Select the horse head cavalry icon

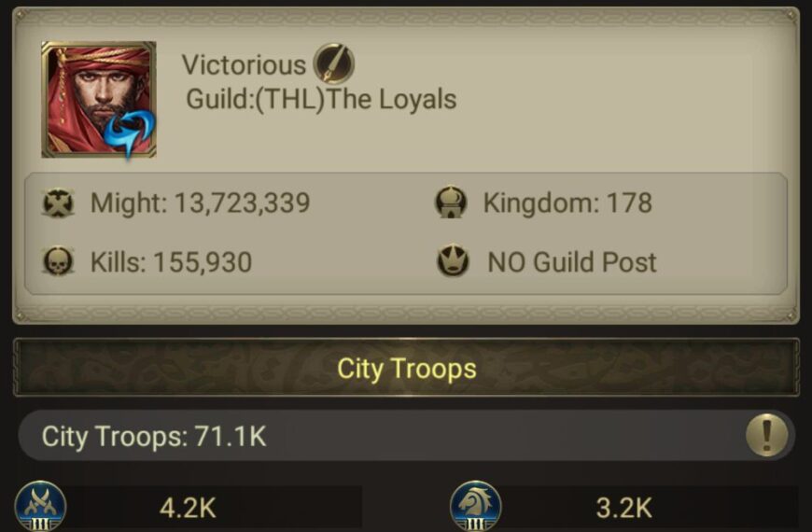pyautogui.click(x=475, y=506)
